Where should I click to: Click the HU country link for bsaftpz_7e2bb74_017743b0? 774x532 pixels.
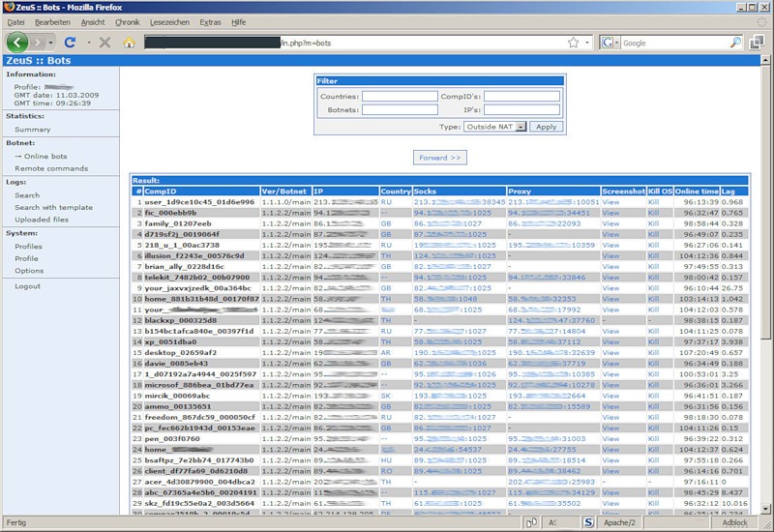(386, 460)
